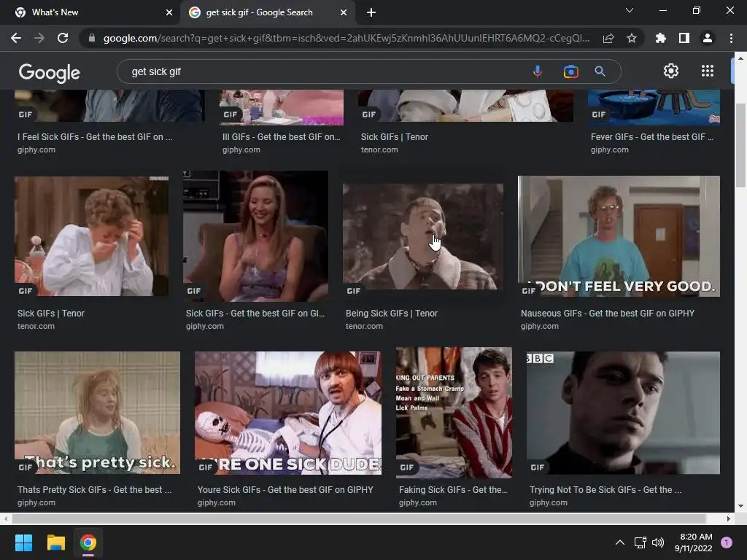The height and width of the screenshot is (560, 747).
Task: Open the laughing woman on couch GIF thumbnail
Action: coord(255,236)
